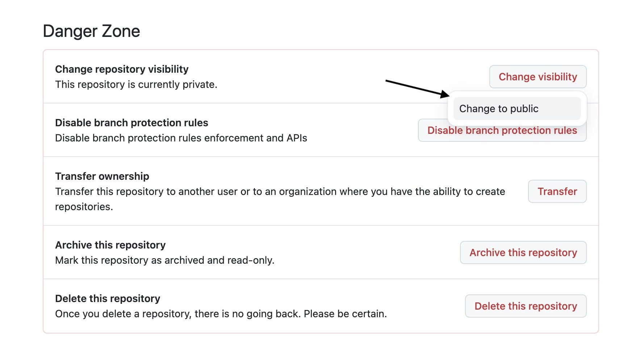Click 'Mark this repository as archived and read-only.' text
The image size is (644, 361).
(165, 260)
